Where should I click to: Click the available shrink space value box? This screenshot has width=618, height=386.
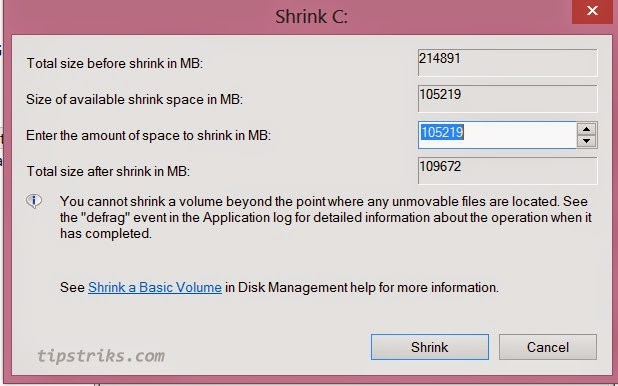[508, 99]
